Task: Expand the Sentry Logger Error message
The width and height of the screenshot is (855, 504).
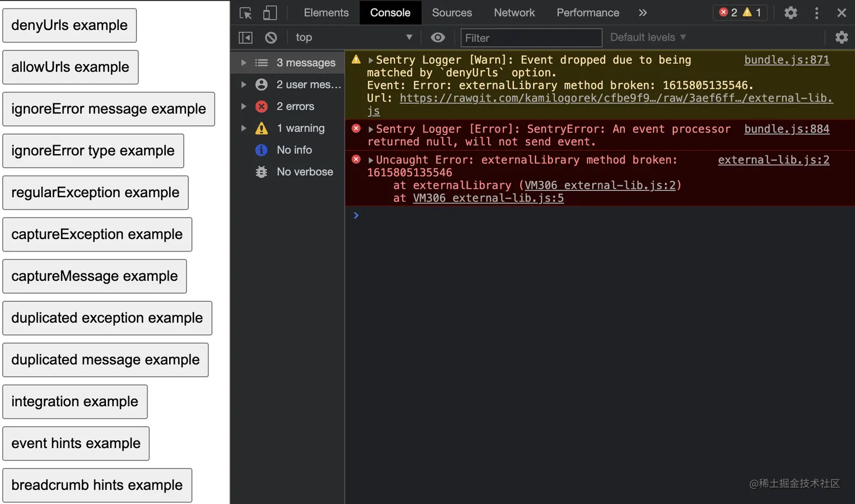Action: pos(371,129)
